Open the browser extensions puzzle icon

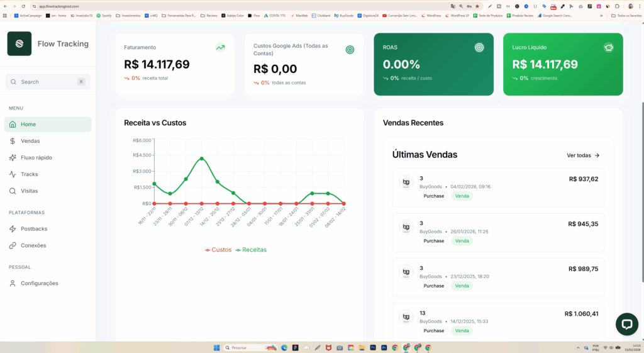point(617,6)
